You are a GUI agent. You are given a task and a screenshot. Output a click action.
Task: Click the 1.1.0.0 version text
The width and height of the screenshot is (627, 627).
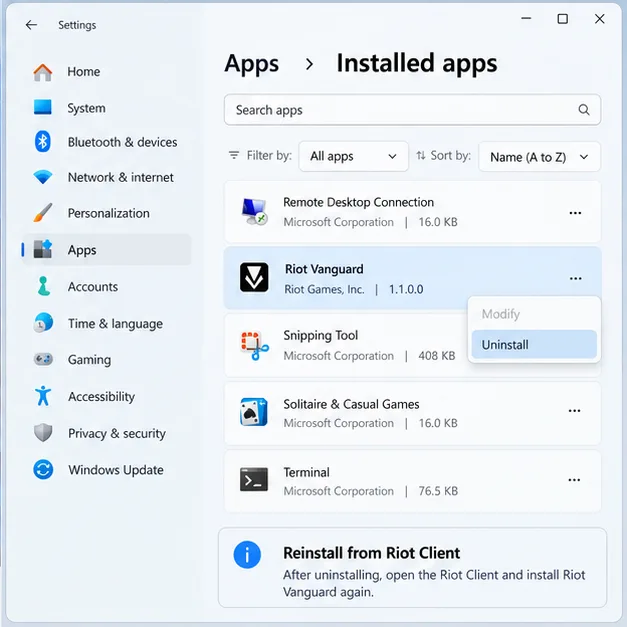coord(406,289)
